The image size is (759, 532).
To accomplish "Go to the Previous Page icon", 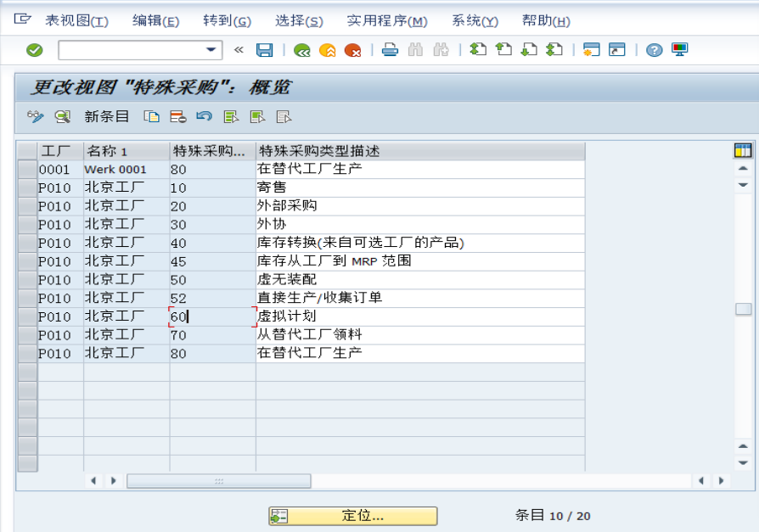I will point(504,49).
